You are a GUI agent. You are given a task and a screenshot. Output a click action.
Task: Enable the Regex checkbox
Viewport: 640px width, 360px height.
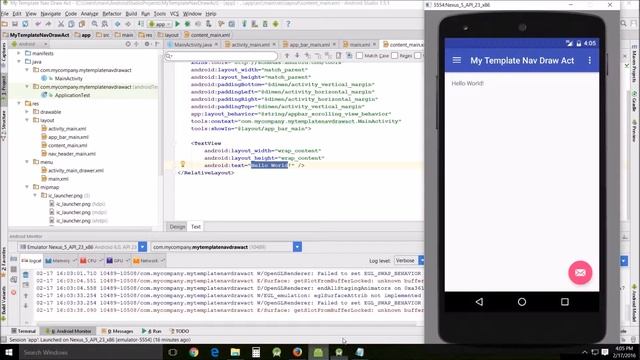[x=395, y=56]
